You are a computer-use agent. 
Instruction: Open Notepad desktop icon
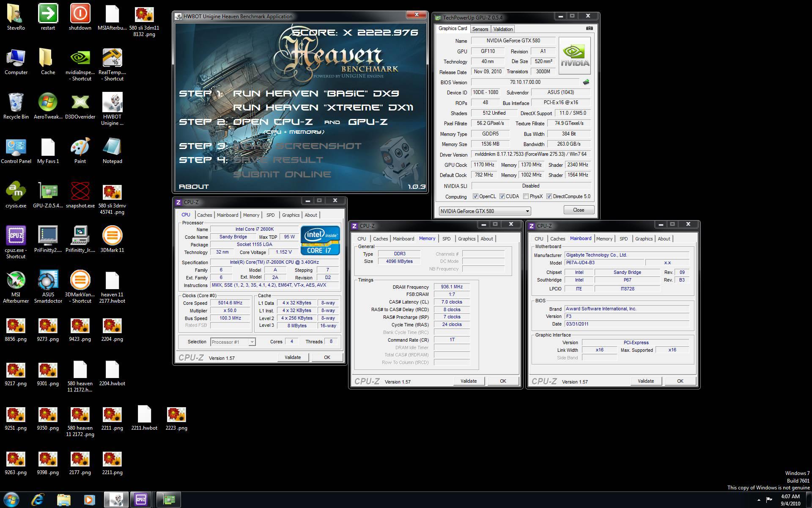click(x=112, y=147)
